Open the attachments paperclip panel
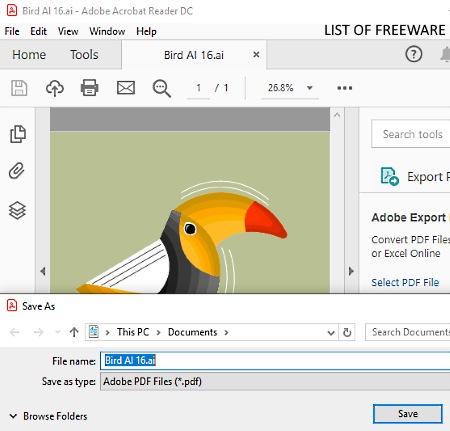This screenshot has height=431, width=450. [x=17, y=171]
